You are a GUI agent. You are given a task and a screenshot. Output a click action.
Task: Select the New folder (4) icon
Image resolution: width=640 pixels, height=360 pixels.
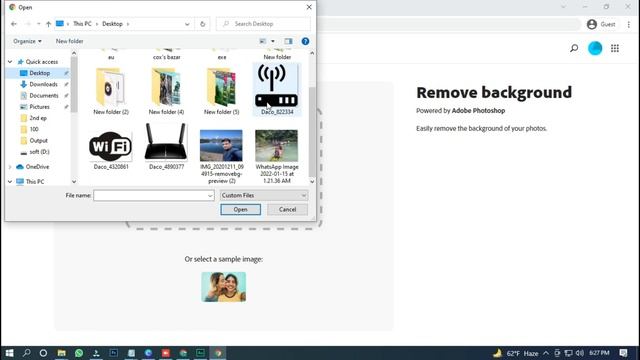click(x=166, y=87)
